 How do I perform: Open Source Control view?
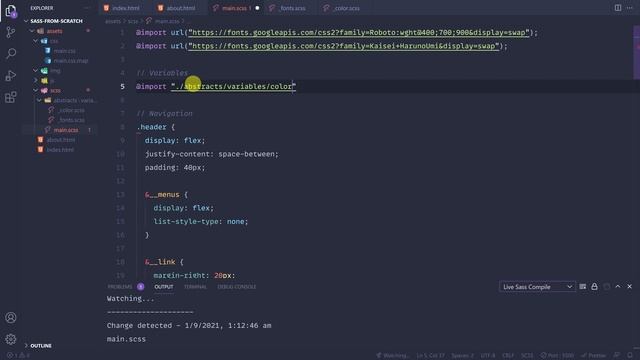tap(11, 32)
